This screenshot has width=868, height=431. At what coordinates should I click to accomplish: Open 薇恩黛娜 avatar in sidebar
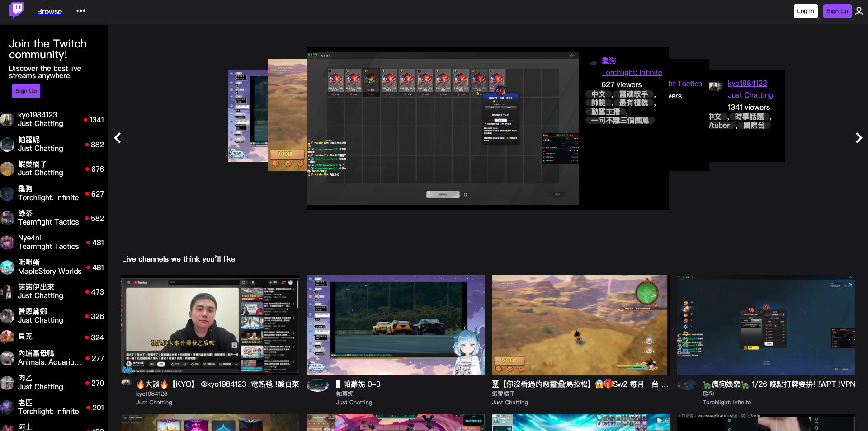[7, 316]
